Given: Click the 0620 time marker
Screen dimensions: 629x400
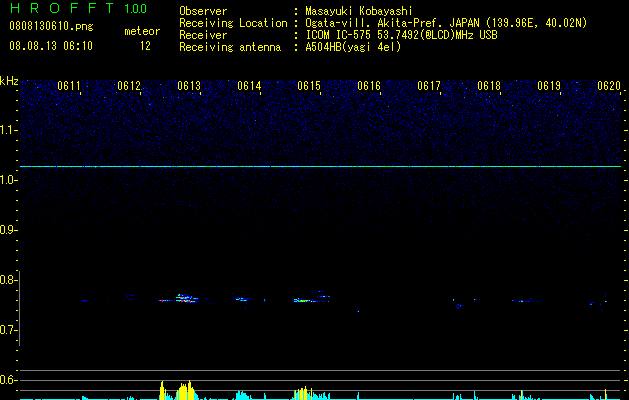Looking at the screenshot, I should tap(609, 86).
